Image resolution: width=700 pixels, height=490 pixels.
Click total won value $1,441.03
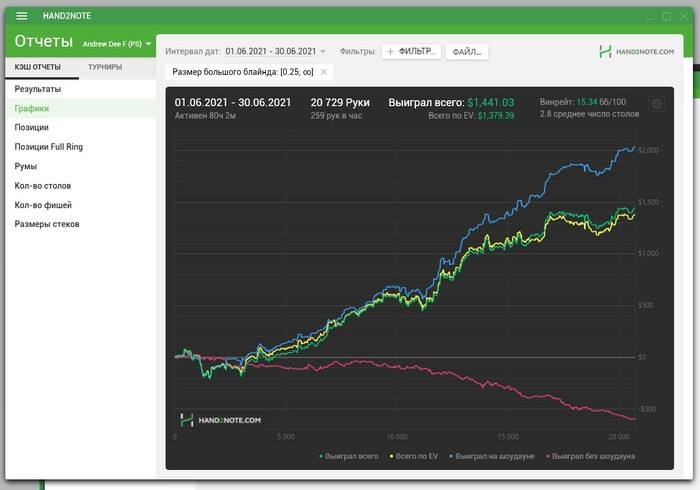(491, 103)
